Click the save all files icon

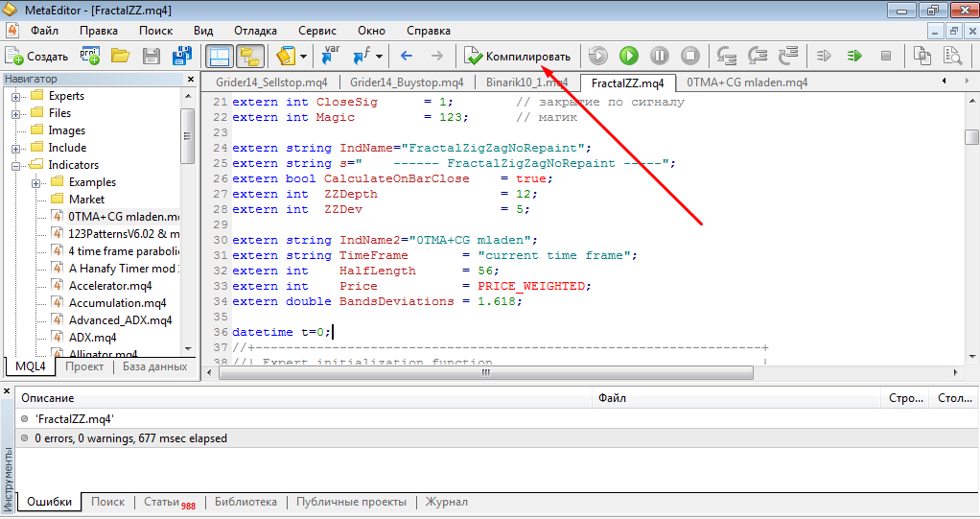point(181,56)
